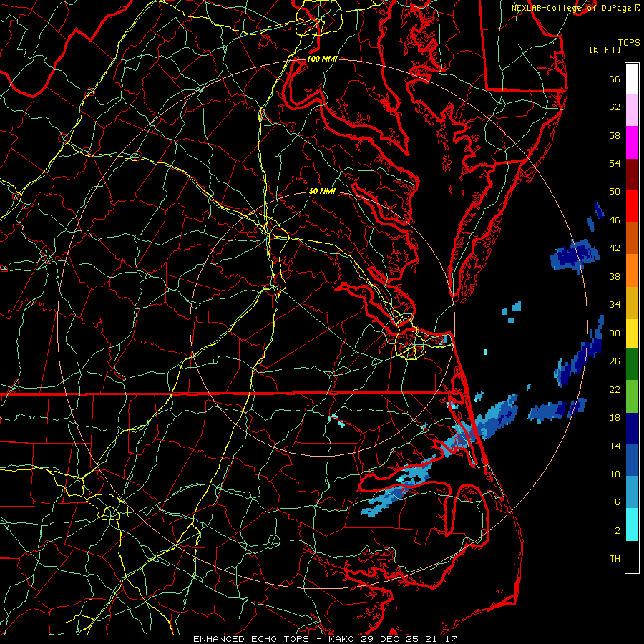Click the '50 NMI' range ring label
This screenshot has width=644, height=644.
(x=322, y=191)
